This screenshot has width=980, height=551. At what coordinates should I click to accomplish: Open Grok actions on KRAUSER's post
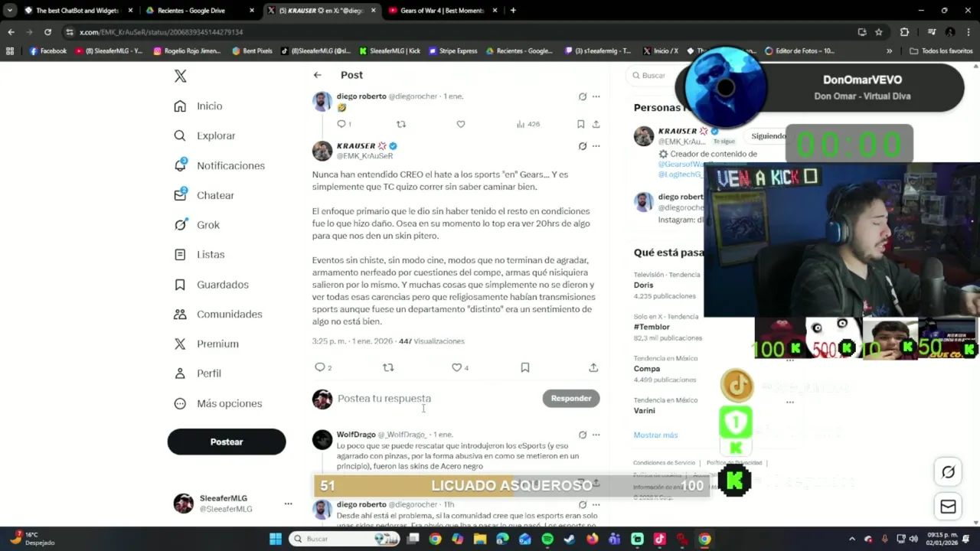(x=583, y=145)
